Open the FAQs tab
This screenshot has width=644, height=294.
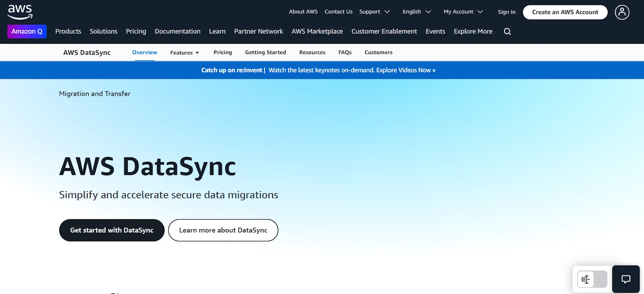coord(345,52)
